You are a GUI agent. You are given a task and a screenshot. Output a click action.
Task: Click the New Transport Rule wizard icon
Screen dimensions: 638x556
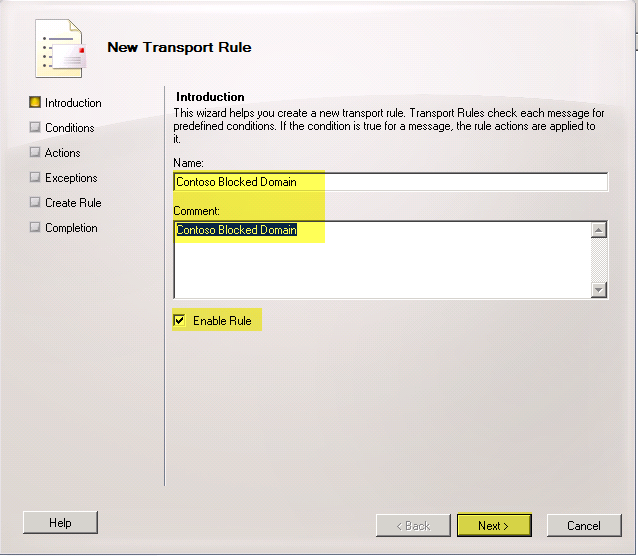[x=61, y=48]
